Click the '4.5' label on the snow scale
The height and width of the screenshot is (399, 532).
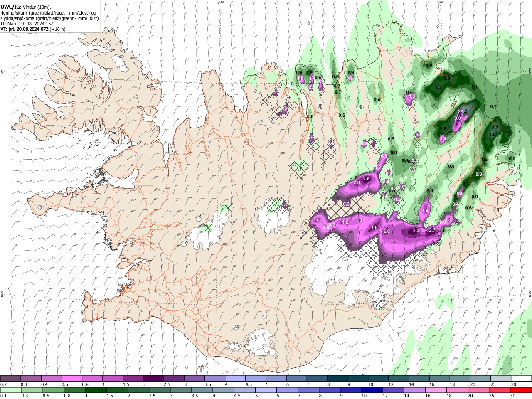(x=249, y=384)
